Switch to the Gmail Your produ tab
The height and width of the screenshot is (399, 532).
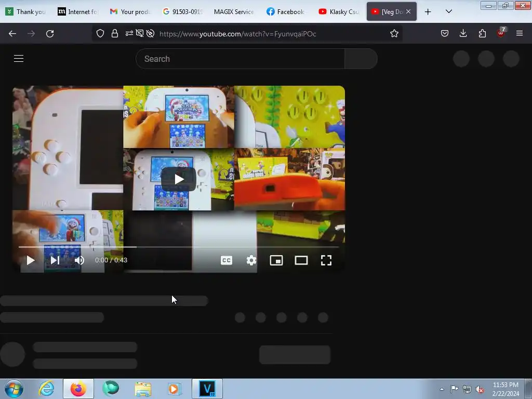[130, 11]
